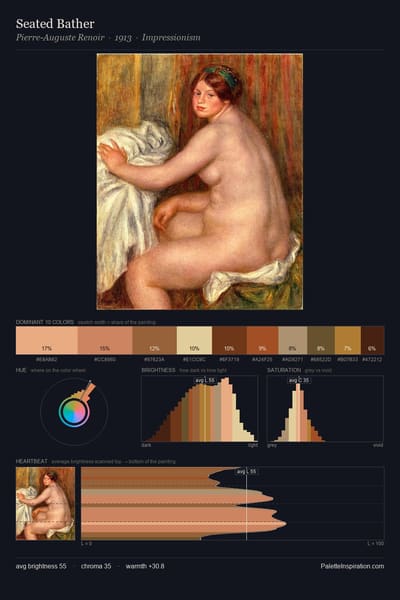400x600 pixels.
Task: Click the saturation avg C 35 label
Action: click(x=299, y=380)
